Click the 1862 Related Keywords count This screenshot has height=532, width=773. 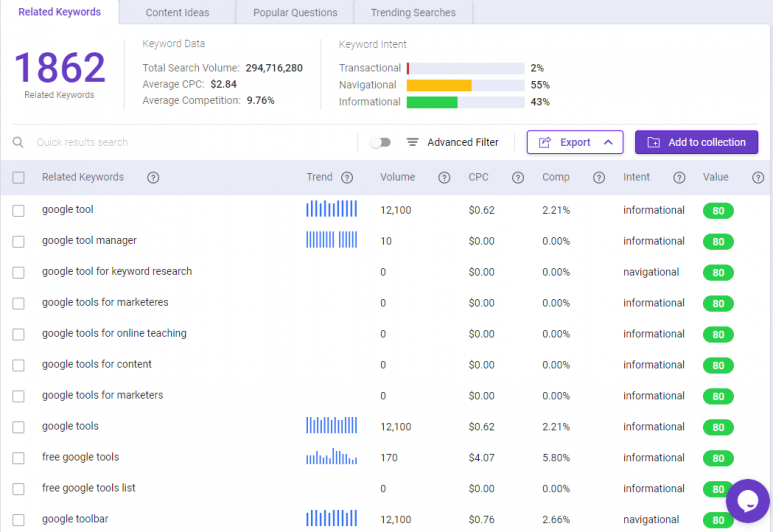[60, 68]
